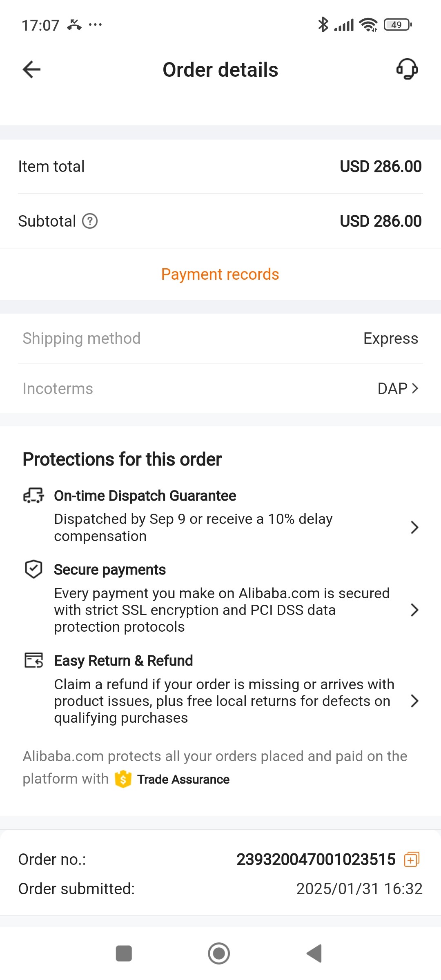Open customer service headset icon
Screen dimensions: 441x980
pos(407,69)
